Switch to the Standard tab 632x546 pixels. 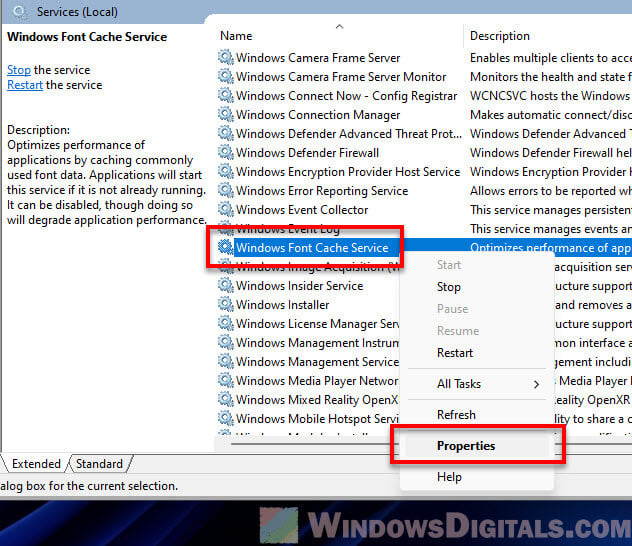[99, 464]
